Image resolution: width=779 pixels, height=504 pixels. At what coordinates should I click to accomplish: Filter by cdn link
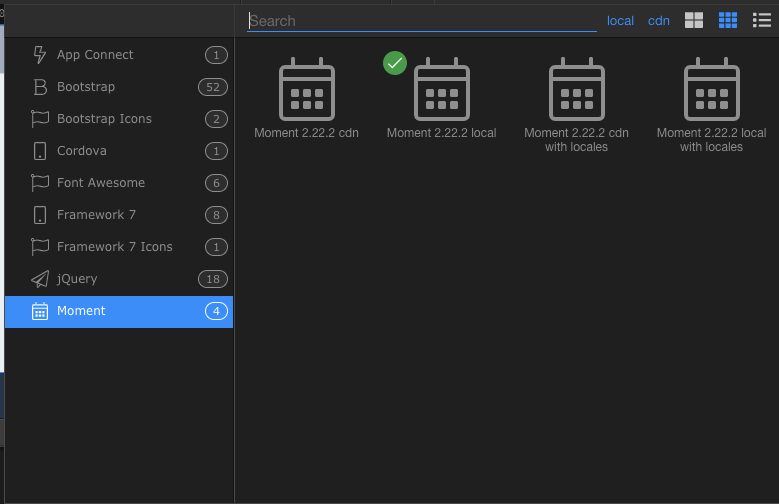pyautogui.click(x=659, y=21)
